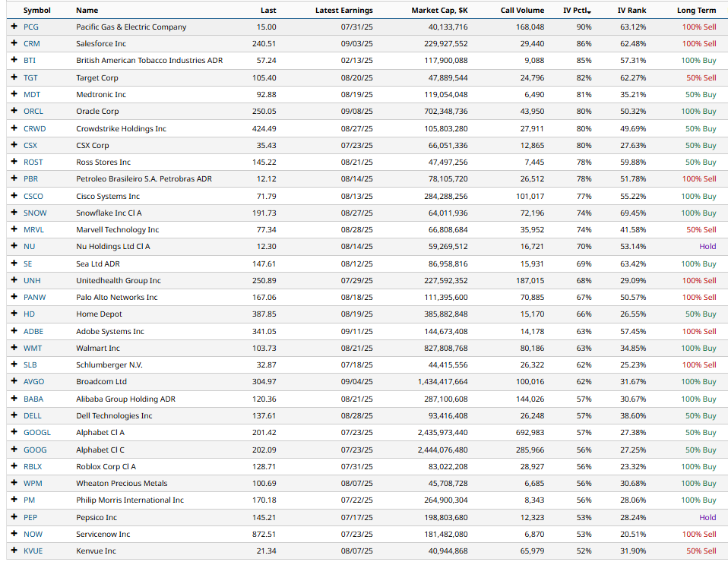Open the ROST symbol link
The image size is (728, 568).
point(33,162)
